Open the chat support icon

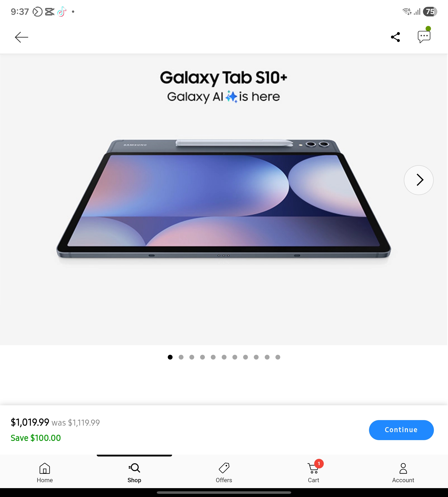click(424, 36)
